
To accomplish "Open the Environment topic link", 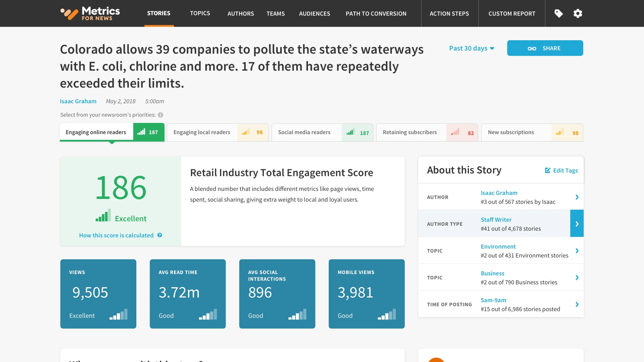I will [x=498, y=246].
